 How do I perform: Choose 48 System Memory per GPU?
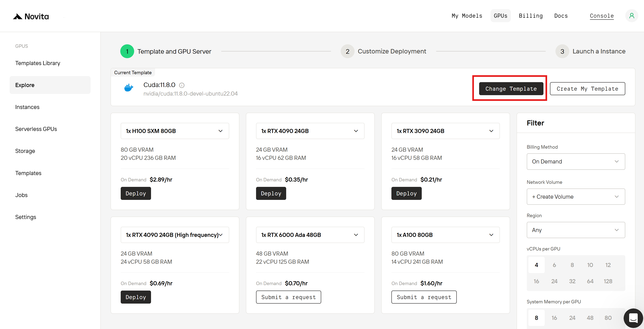(x=590, y=318)
